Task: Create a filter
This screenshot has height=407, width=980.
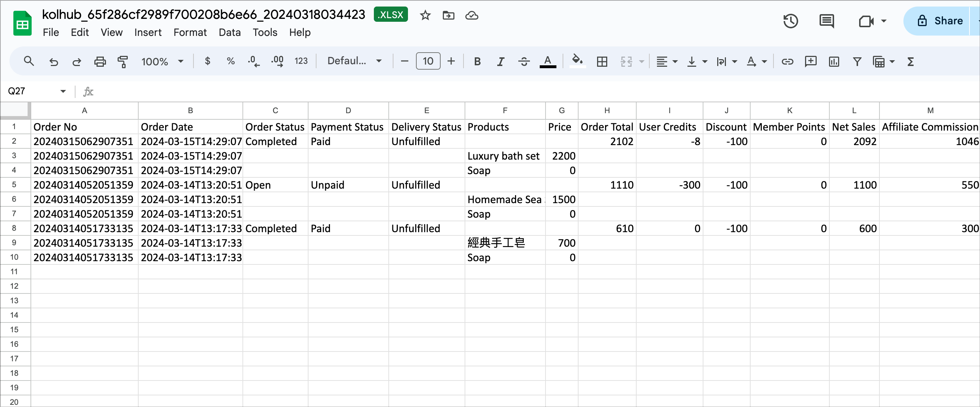Action: [857, 61]
